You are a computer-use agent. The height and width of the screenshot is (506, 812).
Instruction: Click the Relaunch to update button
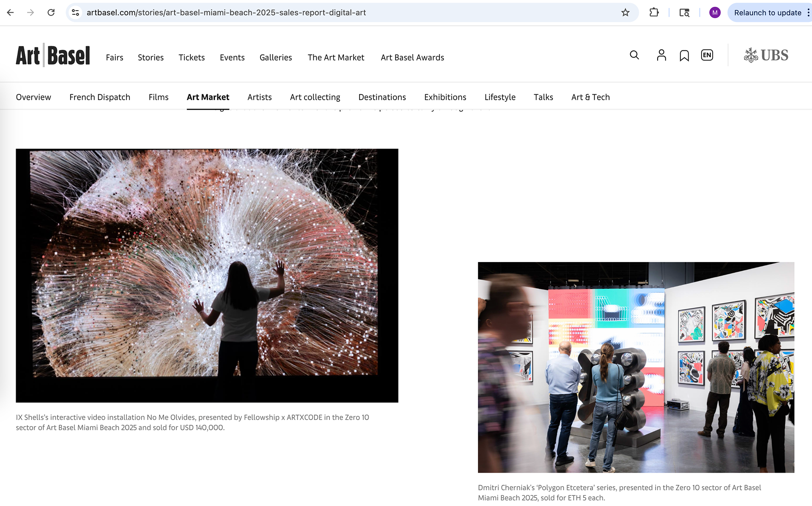click(x=767, y=13)
